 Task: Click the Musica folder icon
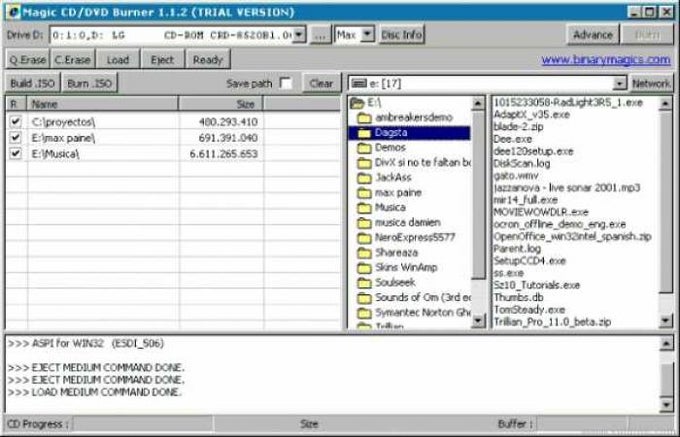tap(364, 208)
